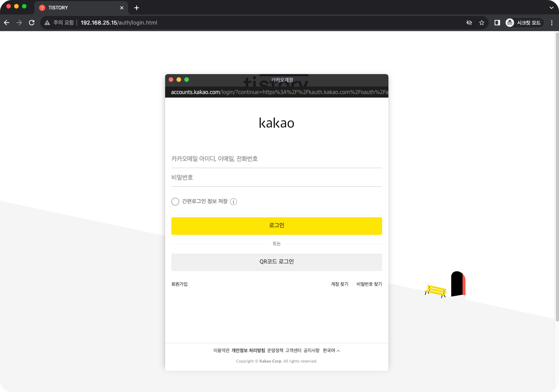Close the TISTORY tab

point(122,8)
